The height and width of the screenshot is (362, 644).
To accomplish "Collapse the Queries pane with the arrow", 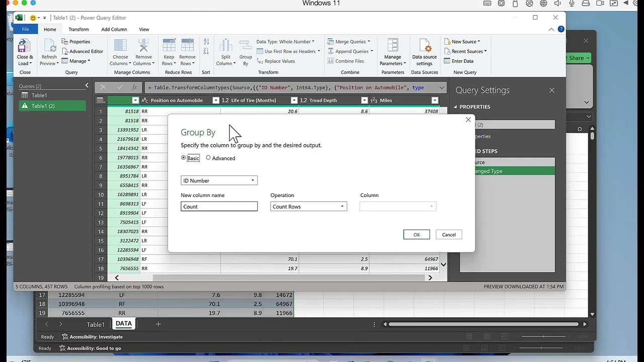I will click(87, 86).
